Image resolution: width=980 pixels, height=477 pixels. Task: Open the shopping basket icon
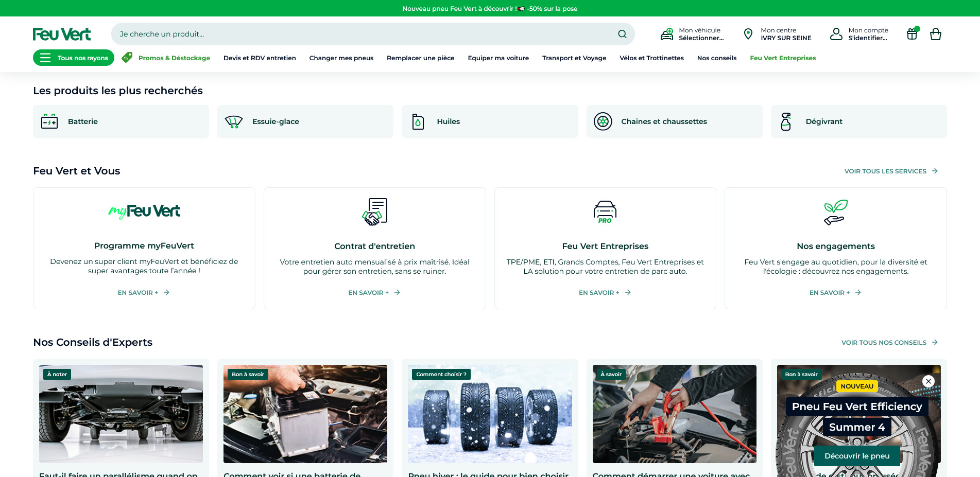(936, 34)
